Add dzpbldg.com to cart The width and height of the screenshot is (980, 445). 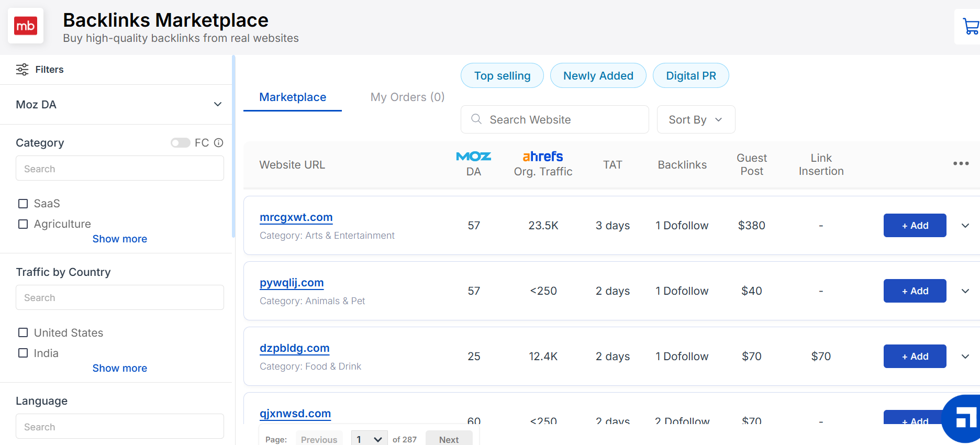click(915, 357)
